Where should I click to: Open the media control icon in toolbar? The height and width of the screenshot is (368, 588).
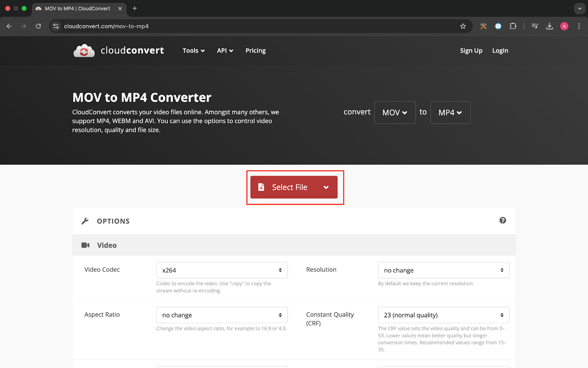click(535, 26)
